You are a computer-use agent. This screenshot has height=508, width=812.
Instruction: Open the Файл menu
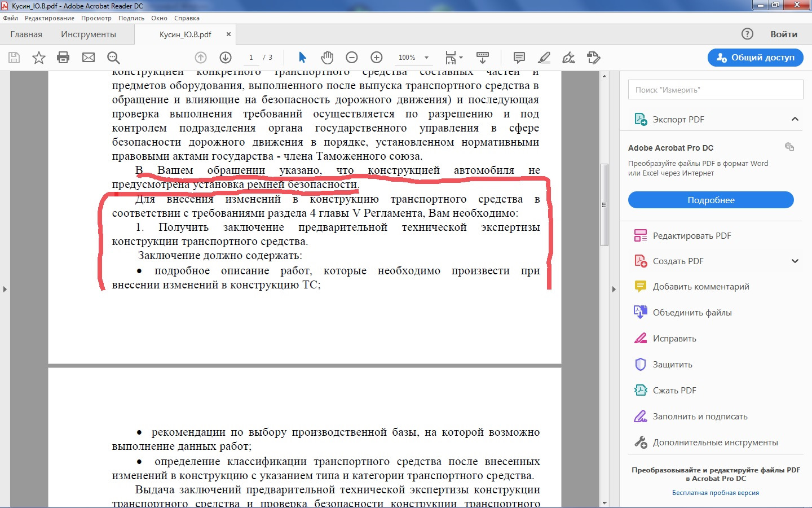pyautogui.click(x=10, y=18)
